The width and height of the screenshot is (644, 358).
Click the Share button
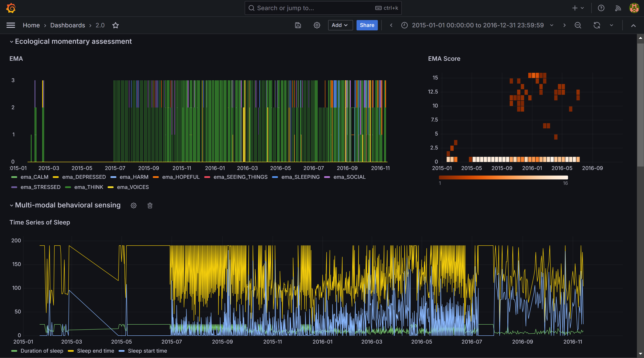pos(367,25)
